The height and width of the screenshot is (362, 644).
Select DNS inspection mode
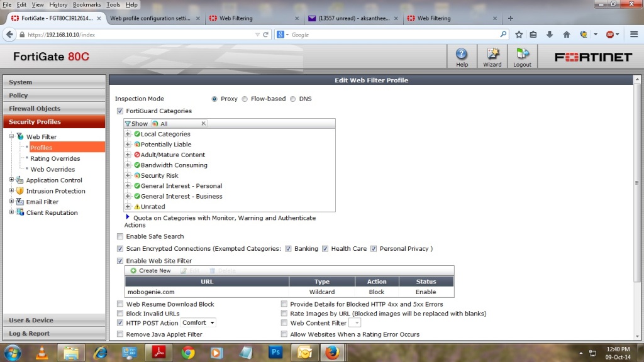coord(293,99)
